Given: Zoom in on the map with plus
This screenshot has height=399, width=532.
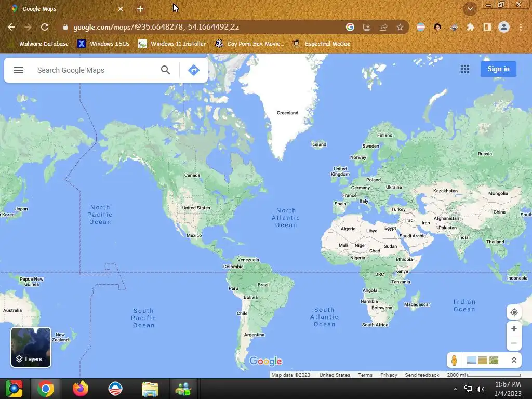Looking at the screenshot, I should 514,328.
